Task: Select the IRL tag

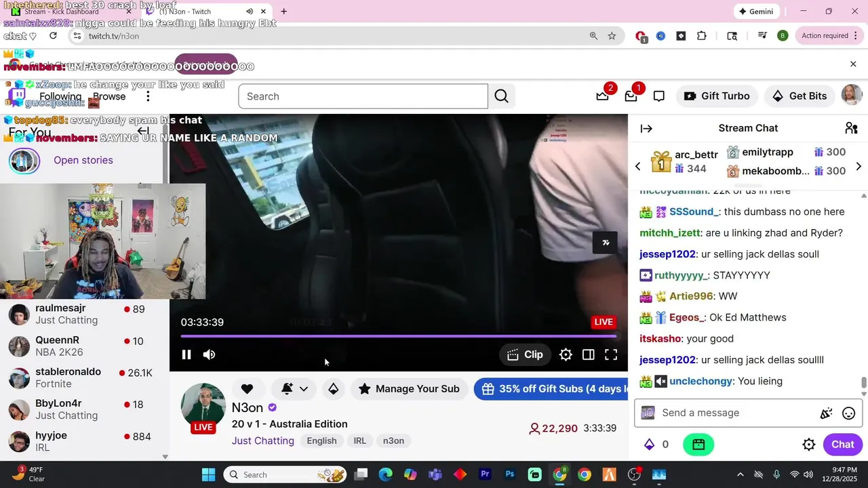Action: 359,441
